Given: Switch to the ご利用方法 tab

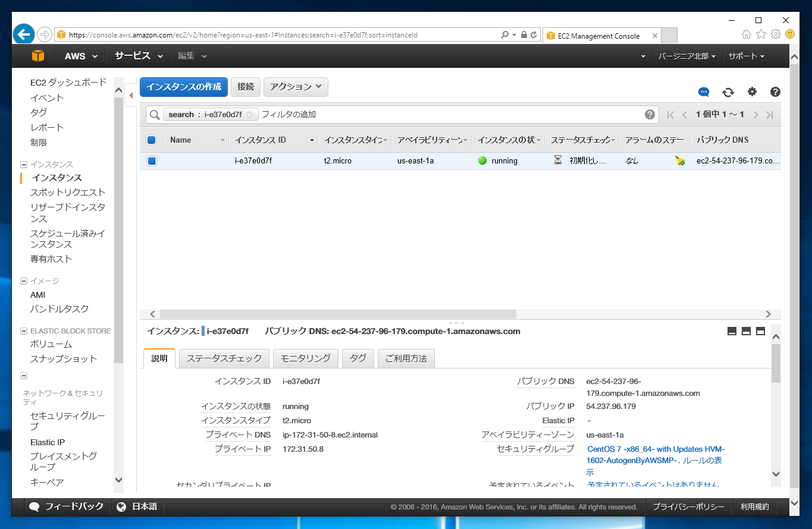Looking at the screenshot, I should [406, 358].
